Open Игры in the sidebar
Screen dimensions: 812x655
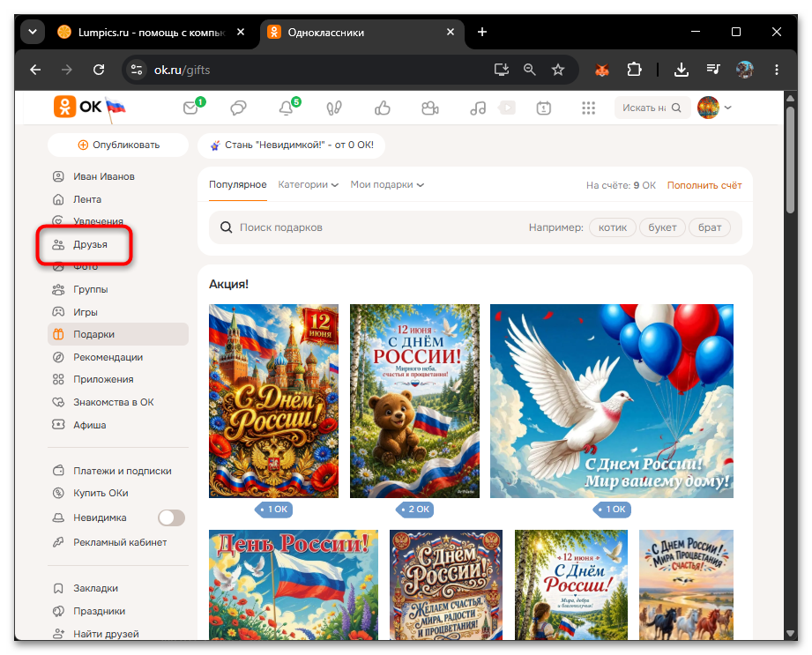(x=85, y=312)
